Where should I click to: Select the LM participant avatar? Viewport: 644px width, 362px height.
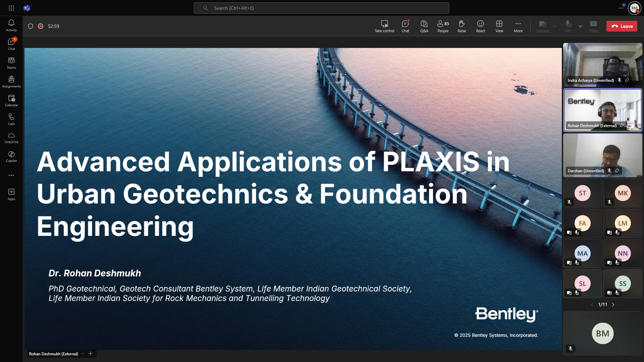click(623, 223)
